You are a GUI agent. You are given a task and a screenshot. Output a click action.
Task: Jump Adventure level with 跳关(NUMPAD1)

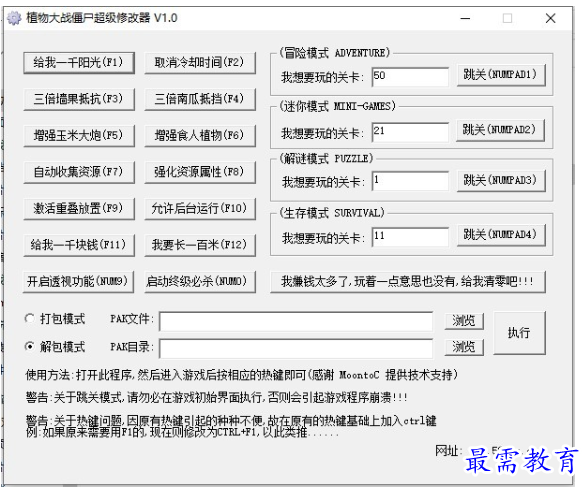(x=501, y=75)
